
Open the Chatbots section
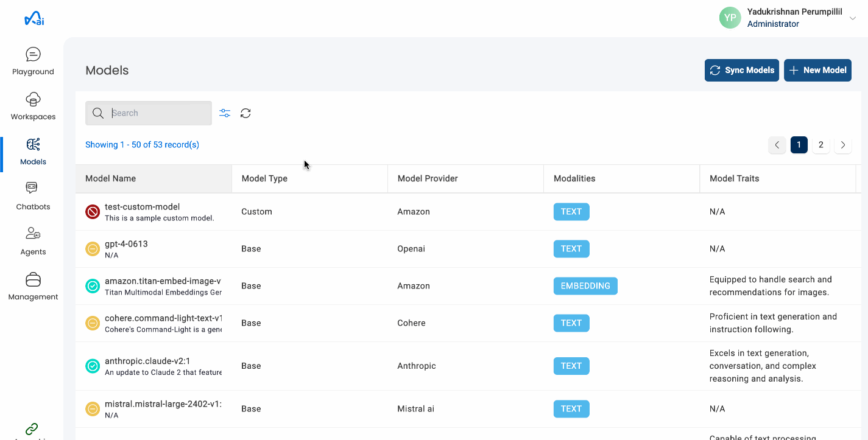point(33,197)
